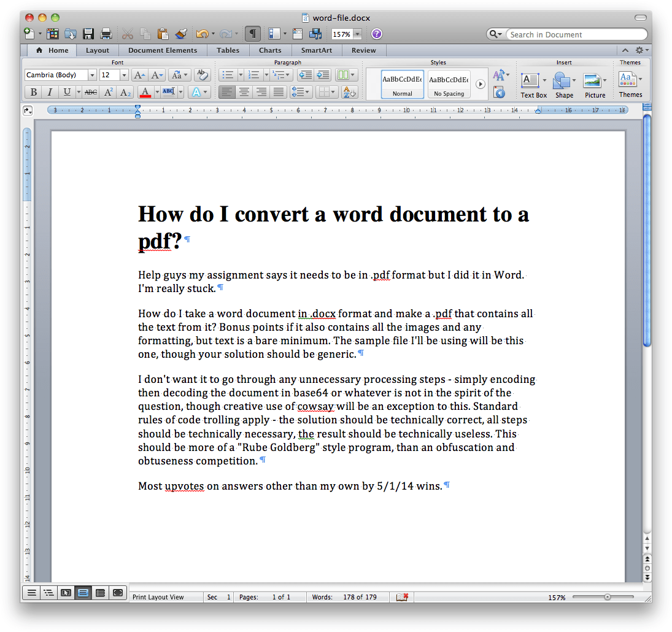Open the Columns dropdown in Paragraph group
672x632 pixels.
(x=346, y=75)
